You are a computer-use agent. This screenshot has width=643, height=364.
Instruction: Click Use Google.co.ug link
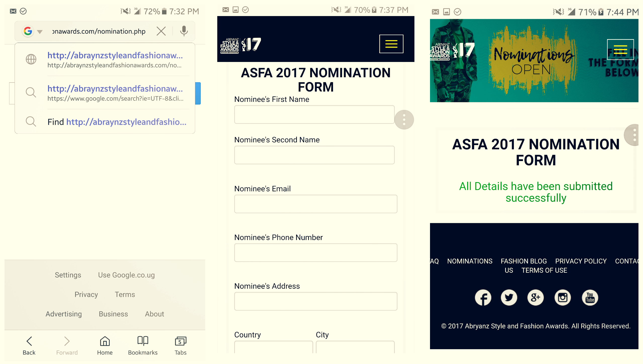126,275
